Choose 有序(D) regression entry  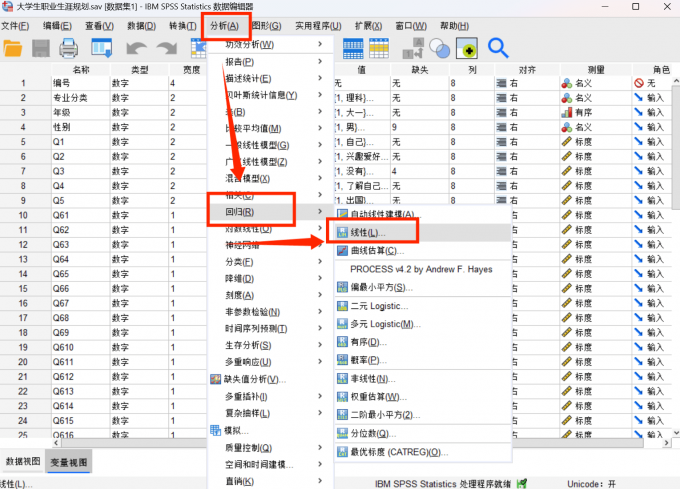pyautogui.click(x=423, y=342)
